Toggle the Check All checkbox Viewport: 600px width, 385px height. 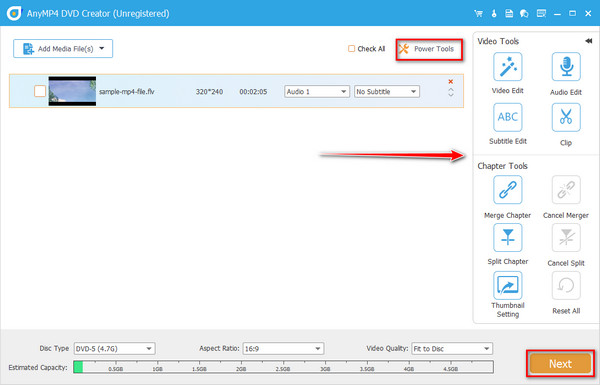[x=351, y=49]
